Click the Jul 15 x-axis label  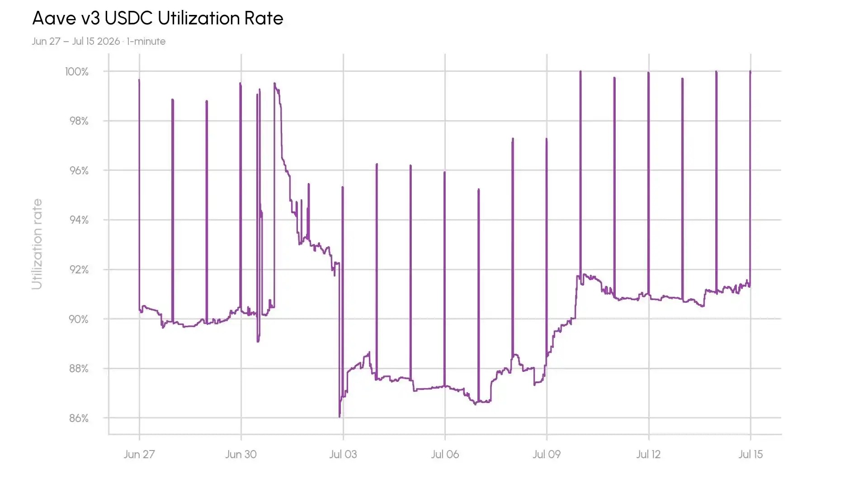point(750,454)
